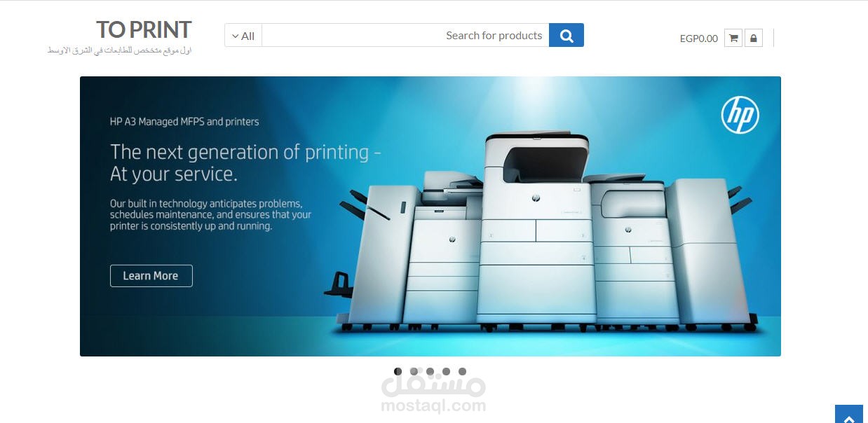
Task: Select the second slider dot
Action: pyautogui.click(x=414, y=371)
